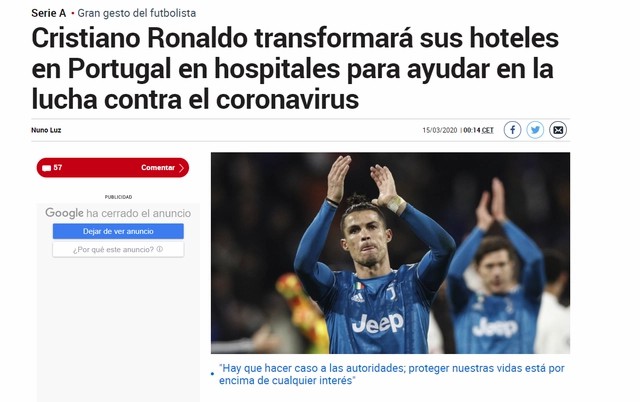Click the Comentar label on the red bar
640x402 pixels.
point(158,168)
